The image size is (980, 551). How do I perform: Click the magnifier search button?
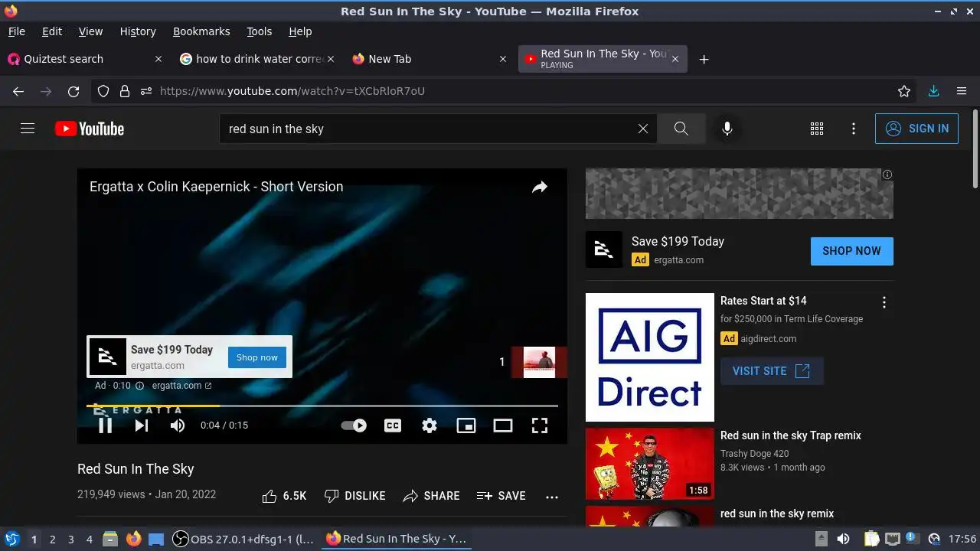(681, 129)
